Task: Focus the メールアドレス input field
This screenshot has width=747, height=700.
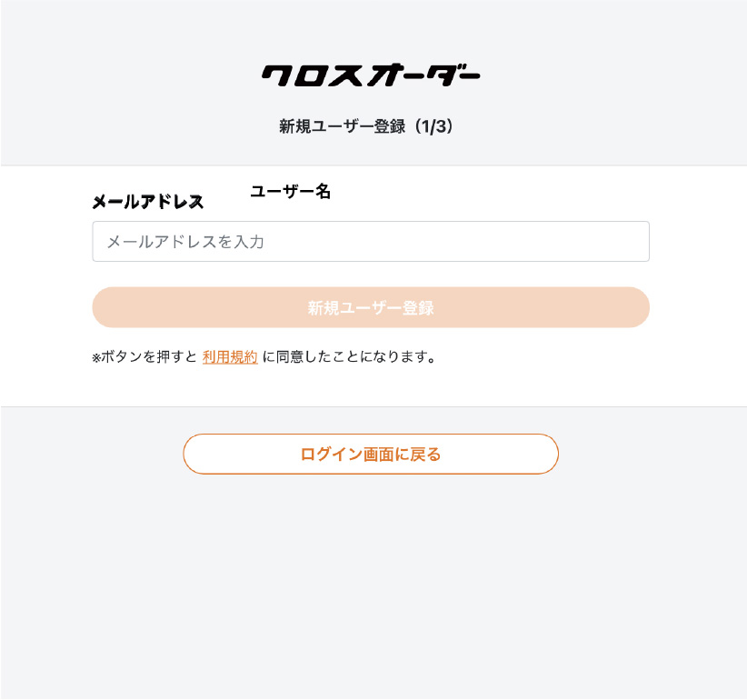Action: tap(371, 242)
